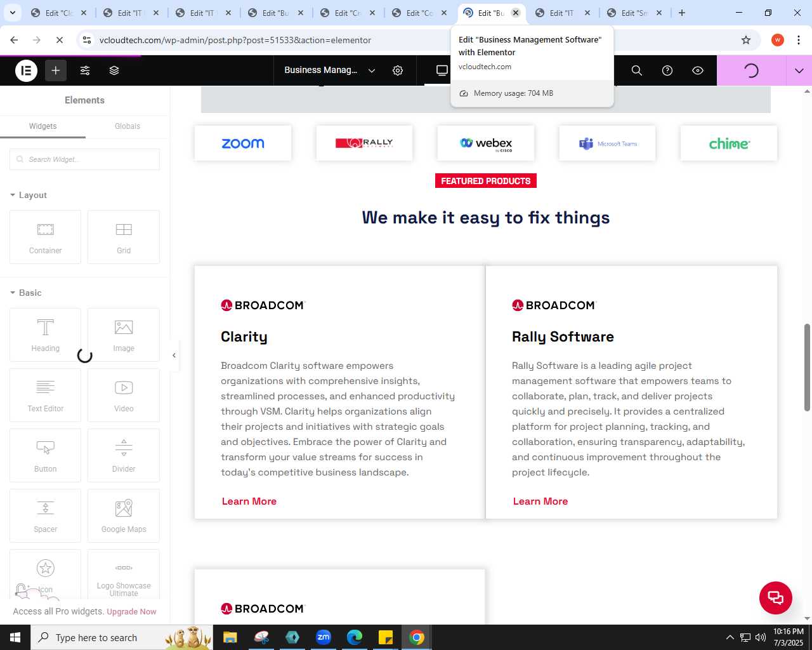Switch to the Widgets tab
Screen dimensions: 812x650
click(x=43, y=126)
